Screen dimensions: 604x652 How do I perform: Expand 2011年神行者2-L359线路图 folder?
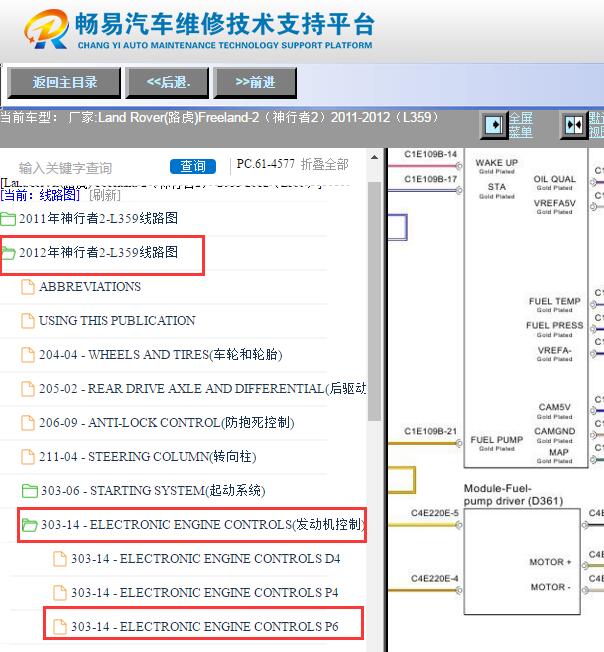click(x=99, y=218)
